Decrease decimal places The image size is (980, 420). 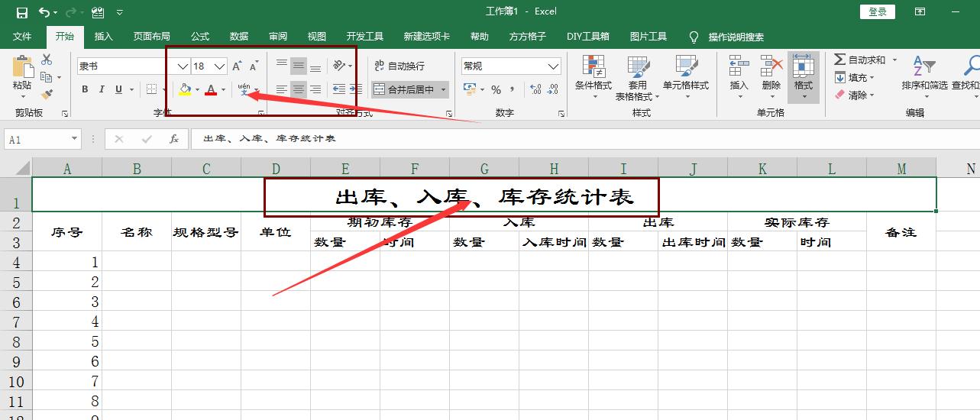click(x=553, y=89)
